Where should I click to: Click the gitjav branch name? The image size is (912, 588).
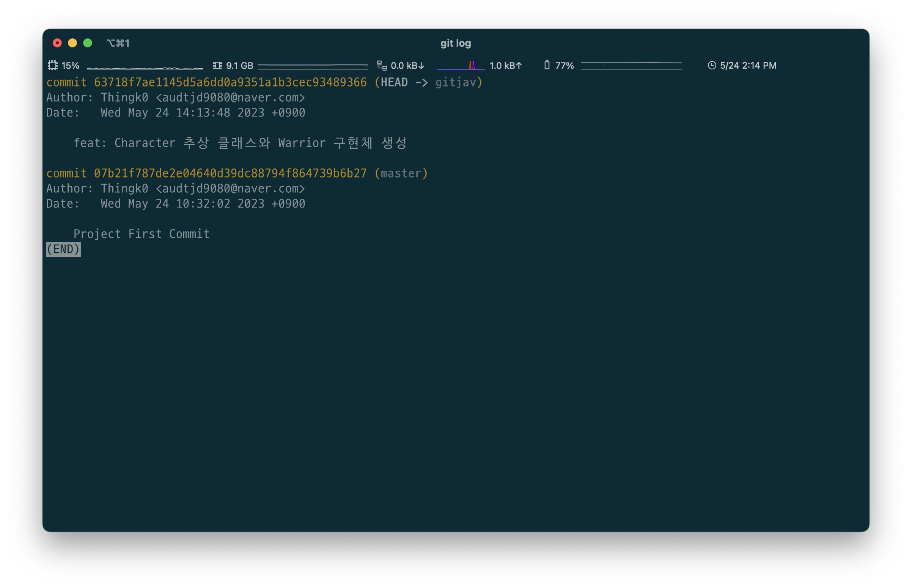[x=455, y=82]
